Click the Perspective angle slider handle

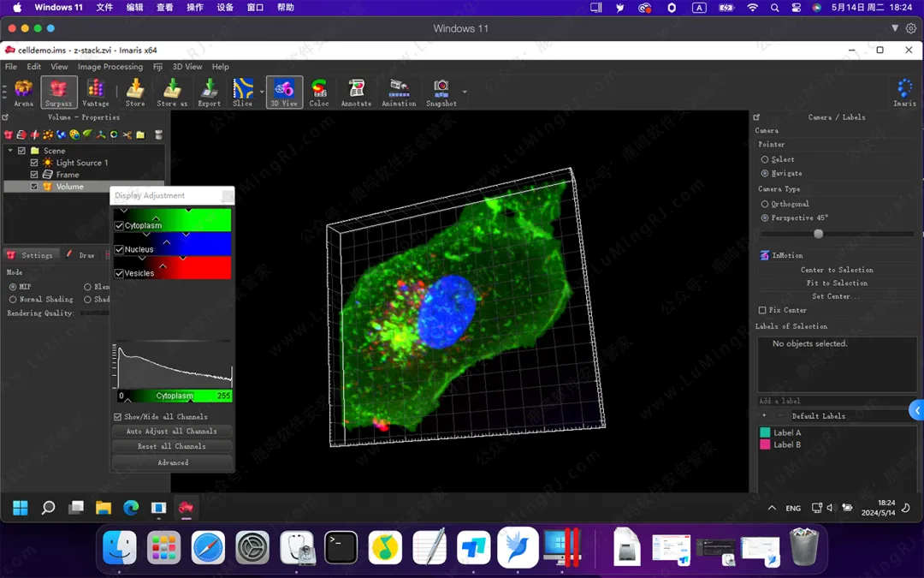tap(819, 234)
